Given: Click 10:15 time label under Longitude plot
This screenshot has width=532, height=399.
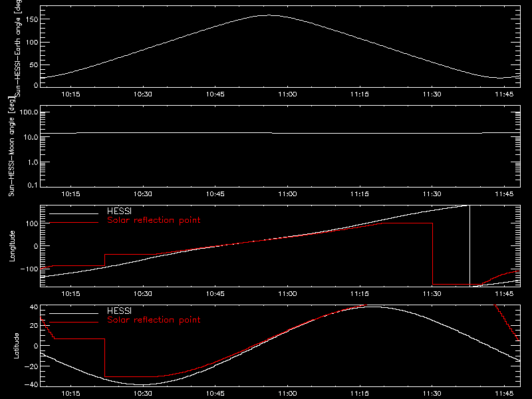Looking at the screenshot, I should click(x=70, y=294).
